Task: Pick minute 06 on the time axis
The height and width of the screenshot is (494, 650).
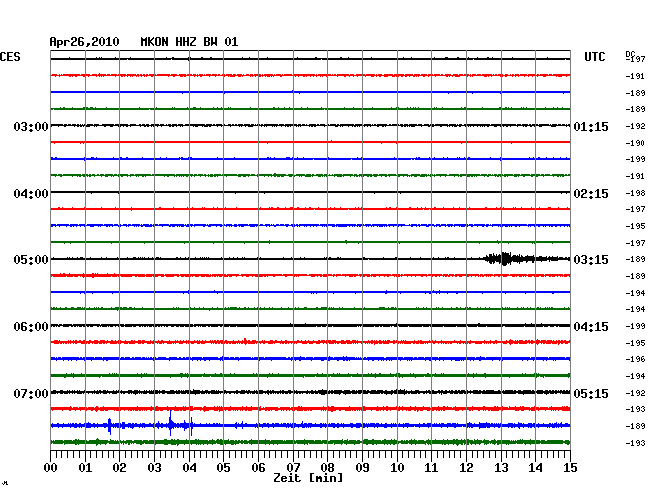Action: point(258,468)
